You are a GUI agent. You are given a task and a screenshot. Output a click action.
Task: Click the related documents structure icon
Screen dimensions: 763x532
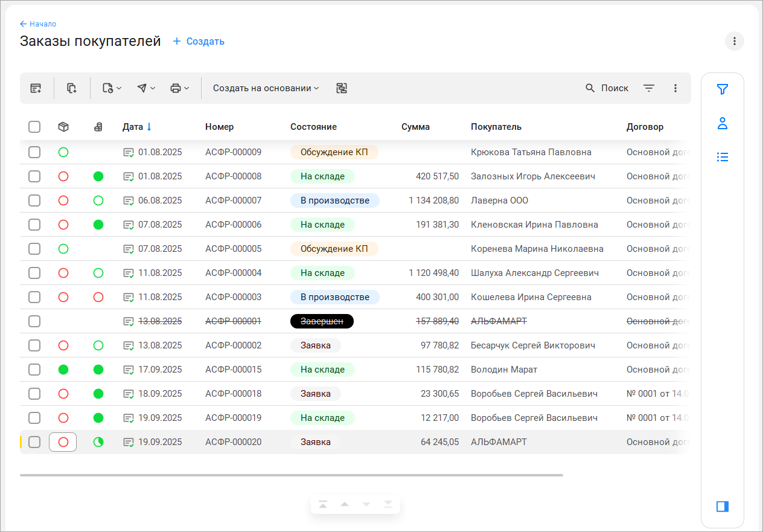point(342,88)
